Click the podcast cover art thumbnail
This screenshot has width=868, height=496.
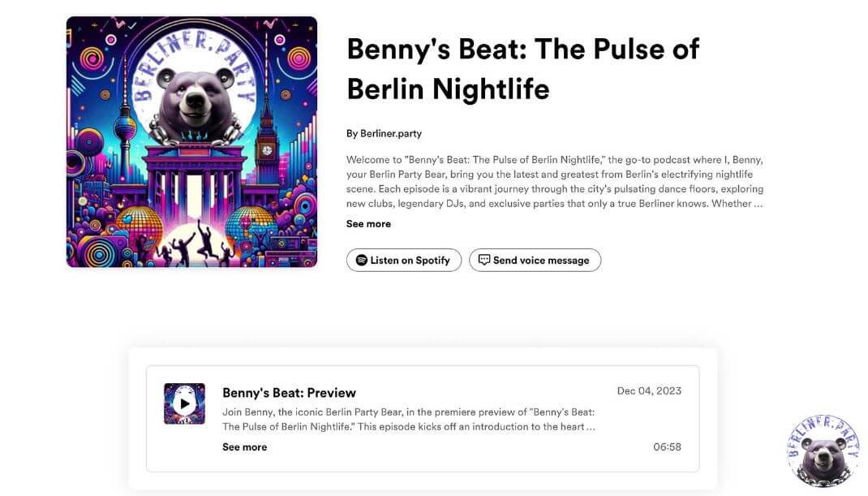[192, 140]
